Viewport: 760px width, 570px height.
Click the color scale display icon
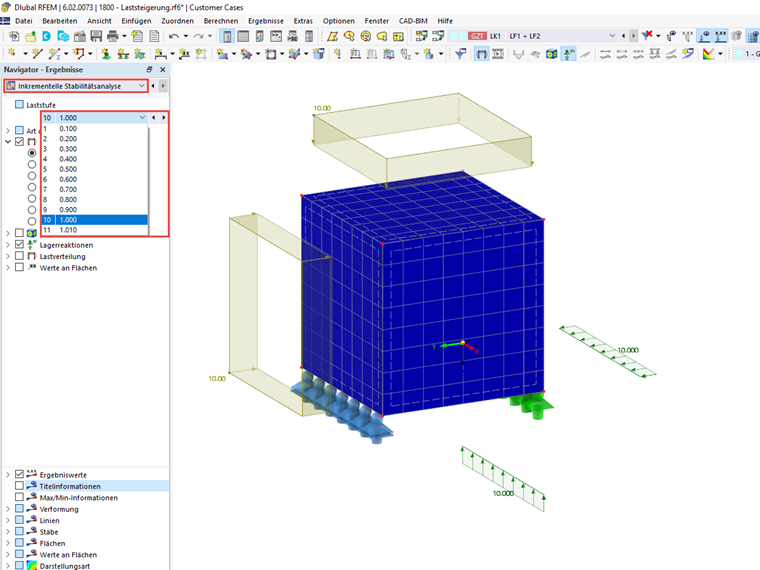point(709,54)
